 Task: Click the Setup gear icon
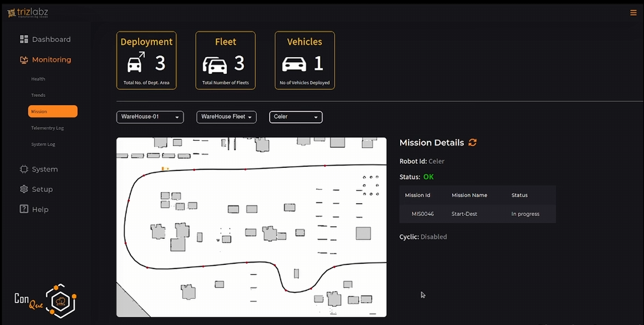[24, 189]
